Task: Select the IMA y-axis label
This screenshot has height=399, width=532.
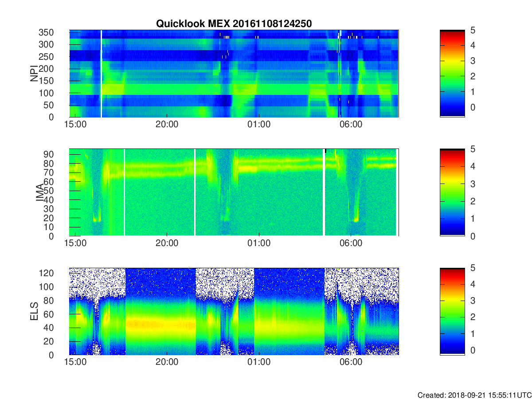Action: (x=40, y=193)
